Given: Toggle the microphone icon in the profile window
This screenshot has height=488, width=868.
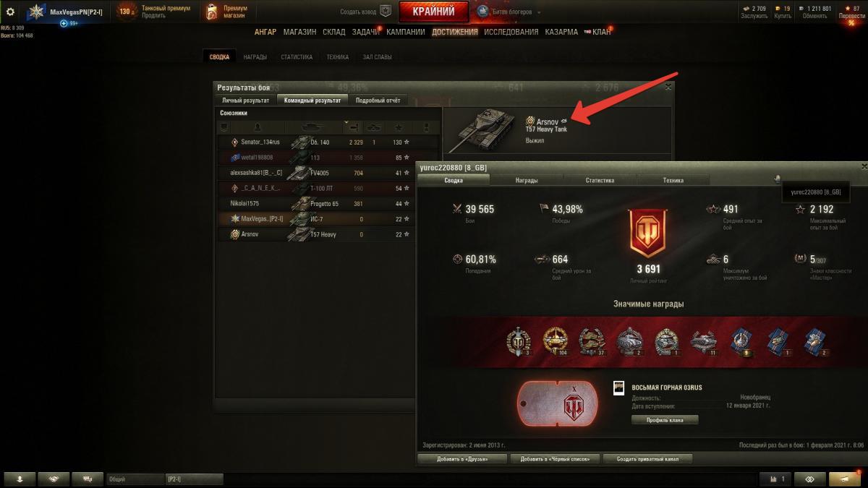Looking at the screenshot, I should point(778,179).
